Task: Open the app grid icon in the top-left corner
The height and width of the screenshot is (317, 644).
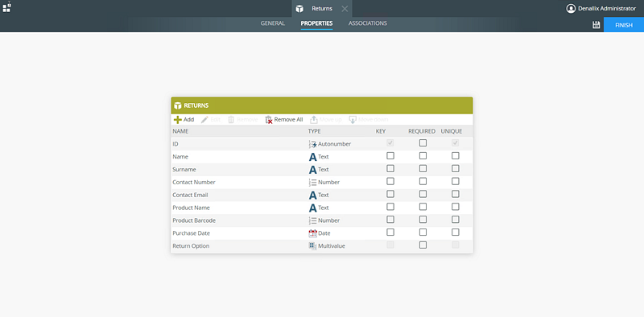Action: (6, 6)
